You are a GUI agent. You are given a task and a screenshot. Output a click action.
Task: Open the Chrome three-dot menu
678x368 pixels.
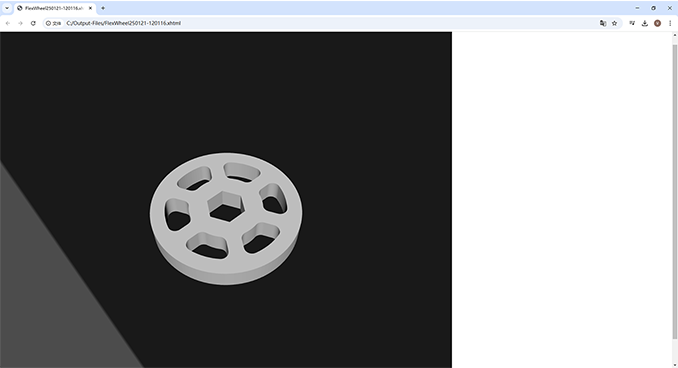pos(670,23)
